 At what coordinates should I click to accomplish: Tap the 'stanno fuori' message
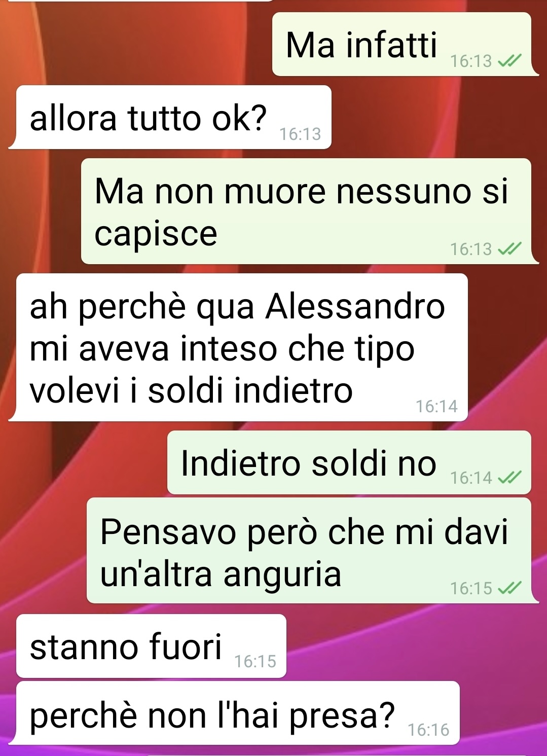[151, 646]
